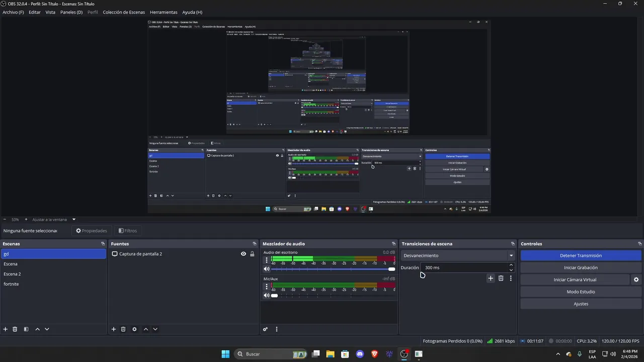This screenshot has width=644, height=362.
Task: Open advanced audio properties gears icon
Action: point(265,329)
